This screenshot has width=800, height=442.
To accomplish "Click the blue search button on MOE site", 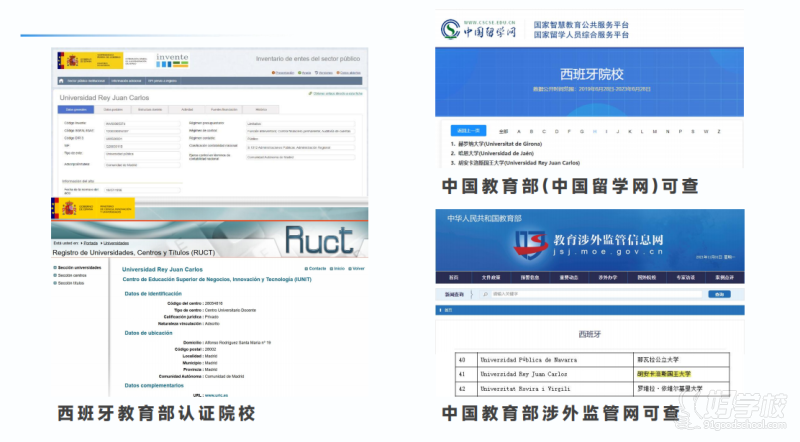I will tap(719, 294).
